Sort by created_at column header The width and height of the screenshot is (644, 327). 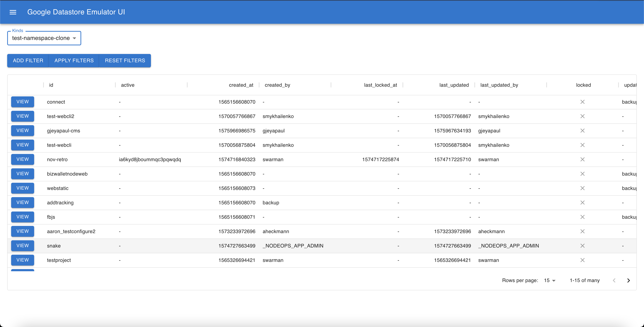pyautogui.click(x=241, y=85)
